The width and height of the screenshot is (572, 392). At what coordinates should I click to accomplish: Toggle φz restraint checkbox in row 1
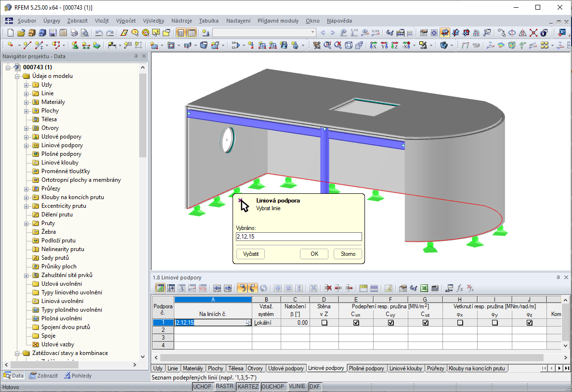pyautogui.click(x=529, y=322)
